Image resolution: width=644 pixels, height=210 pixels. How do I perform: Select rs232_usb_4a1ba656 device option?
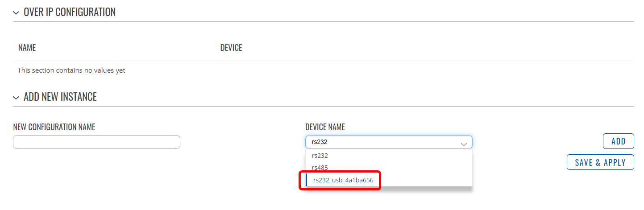pyautogui.click(x=389, y=180)
